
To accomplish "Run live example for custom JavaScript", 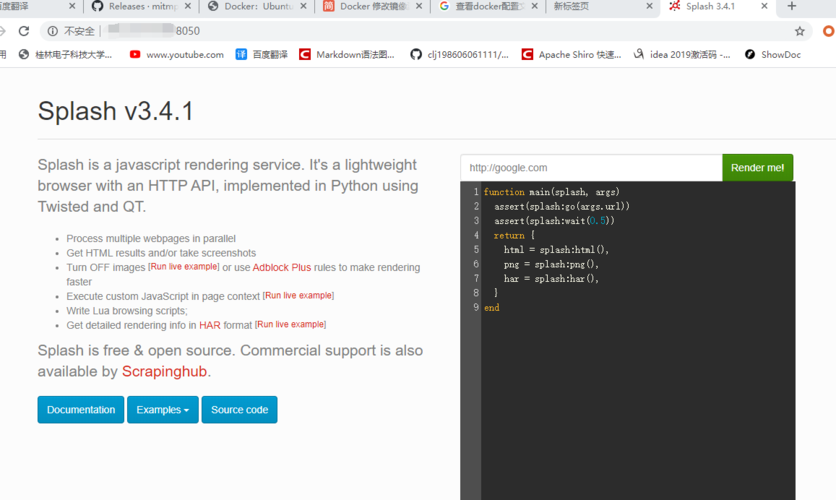I will pos(299,295).
